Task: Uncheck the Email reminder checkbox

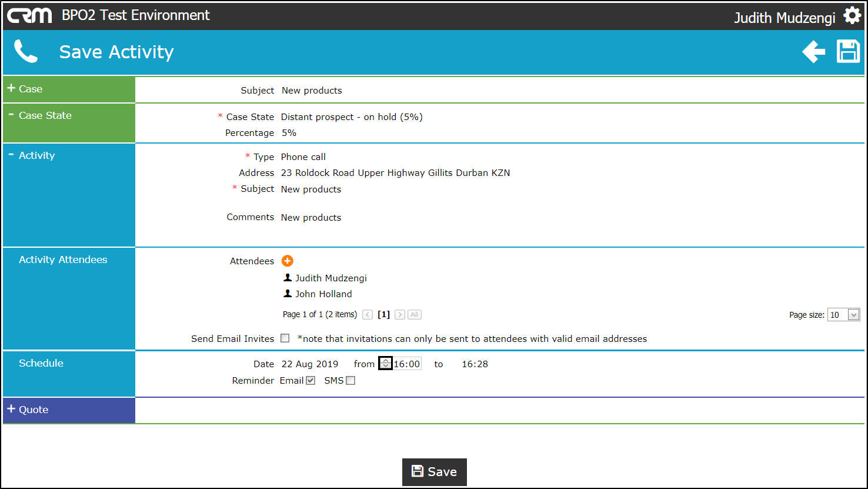Action: 311,381
